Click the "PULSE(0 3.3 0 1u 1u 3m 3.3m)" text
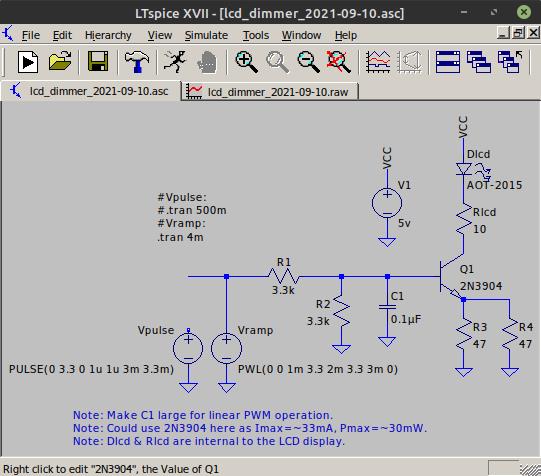541x476 pixels. [91, 369]
